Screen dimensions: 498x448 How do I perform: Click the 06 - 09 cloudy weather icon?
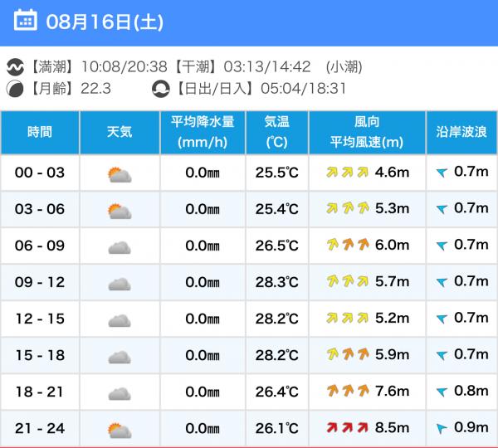point(120,246)
